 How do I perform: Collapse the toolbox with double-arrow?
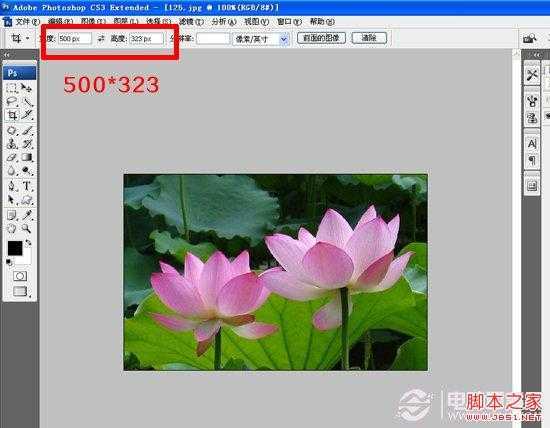coord(7,55)
